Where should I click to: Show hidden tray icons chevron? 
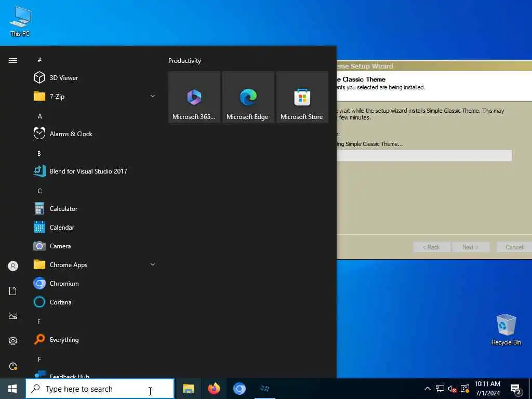click(x=428, y=389)
